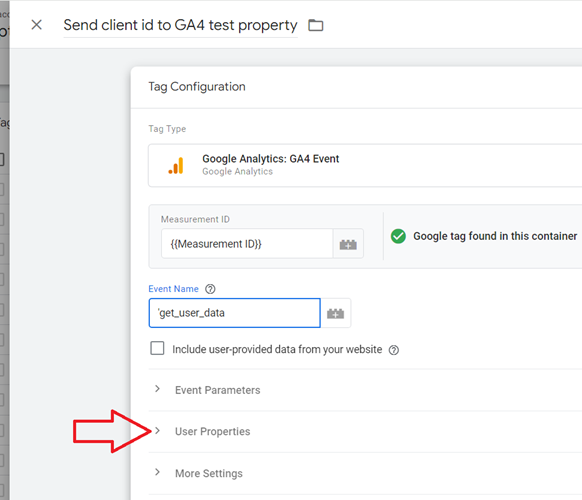
Task: Enable 'Include user-provided data from your website'
Action: (157, 349)
